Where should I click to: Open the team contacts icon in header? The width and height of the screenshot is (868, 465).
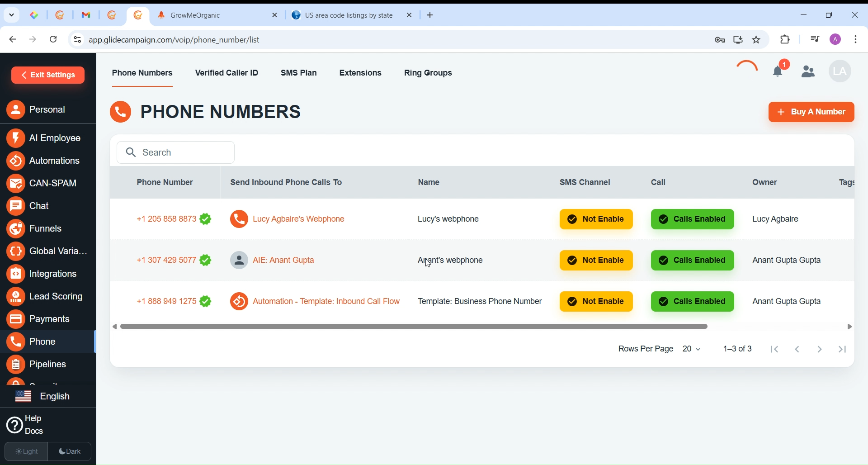[808, 71]
